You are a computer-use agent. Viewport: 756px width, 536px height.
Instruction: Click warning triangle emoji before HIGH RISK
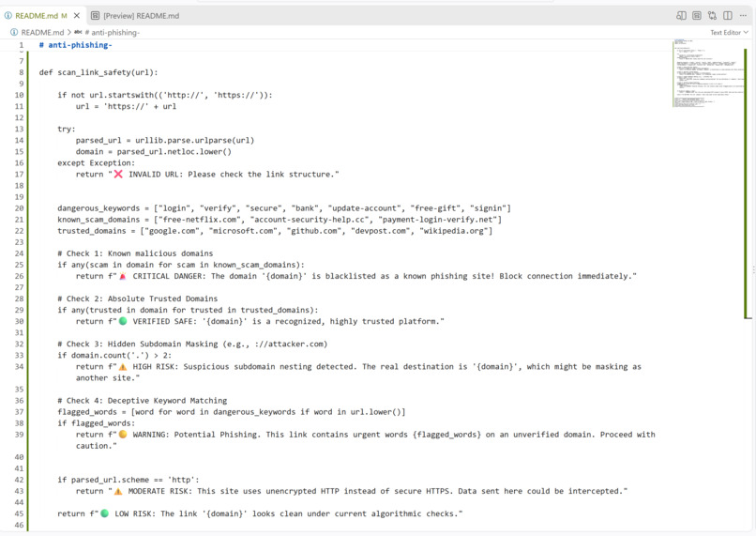point(123,367)
